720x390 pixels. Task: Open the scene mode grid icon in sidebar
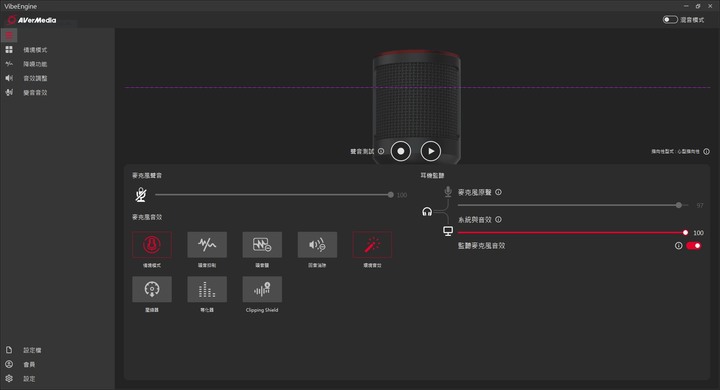coord(9,49)
